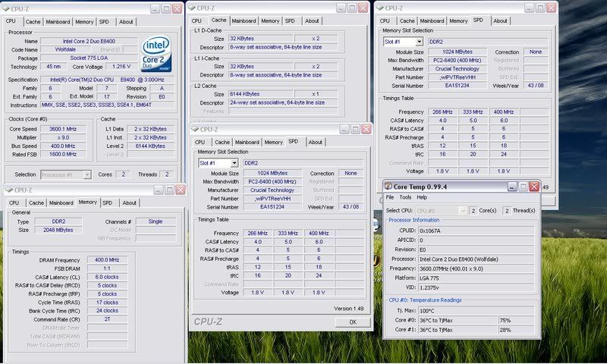The width and height of the screenshot is (607, 364).
Task: Click the Frequency field '3600.07MHz (400.01 x 9.0)'
Action: [476, 268]
